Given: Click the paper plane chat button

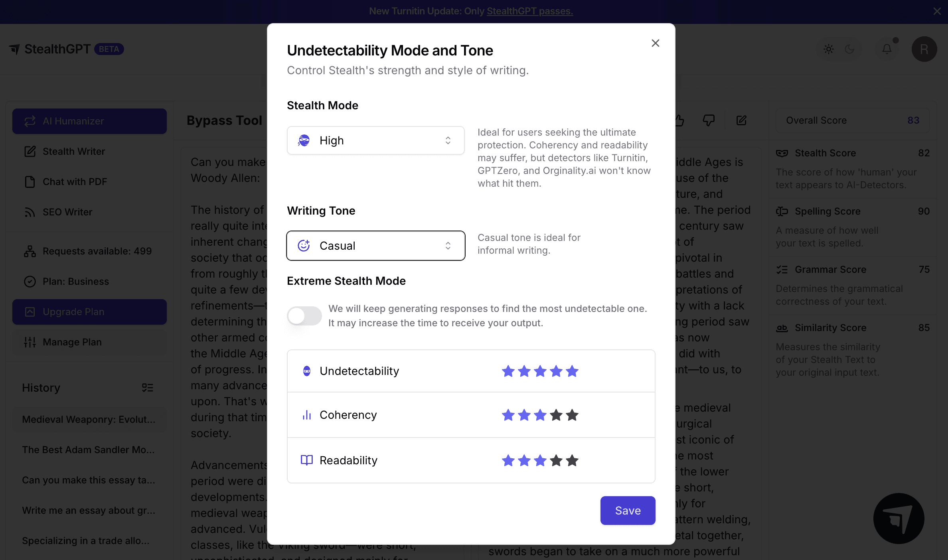Looking at the screenshot, I should pyautogui.click(x=899, y=519).
